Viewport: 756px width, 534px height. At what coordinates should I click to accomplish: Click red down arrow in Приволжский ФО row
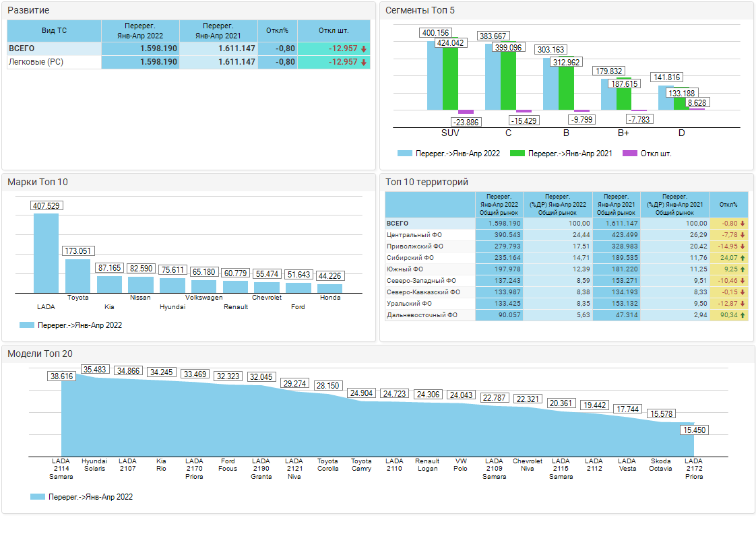[x=743, y=246]
